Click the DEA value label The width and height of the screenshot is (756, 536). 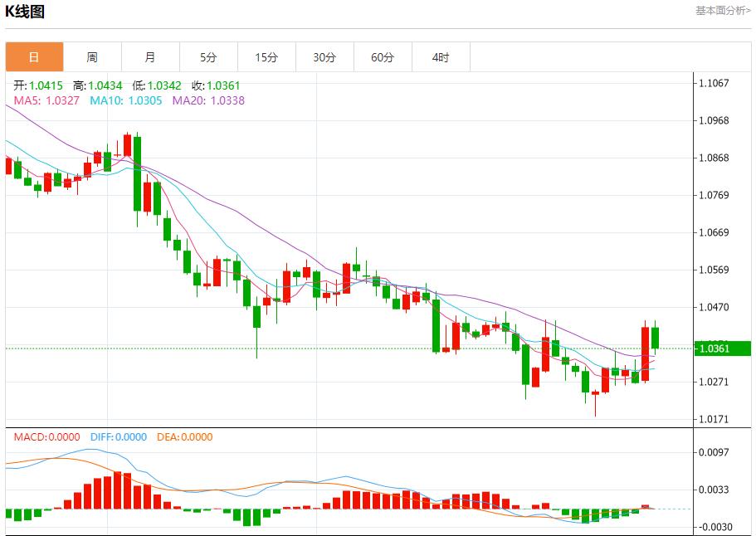point(183,437)
